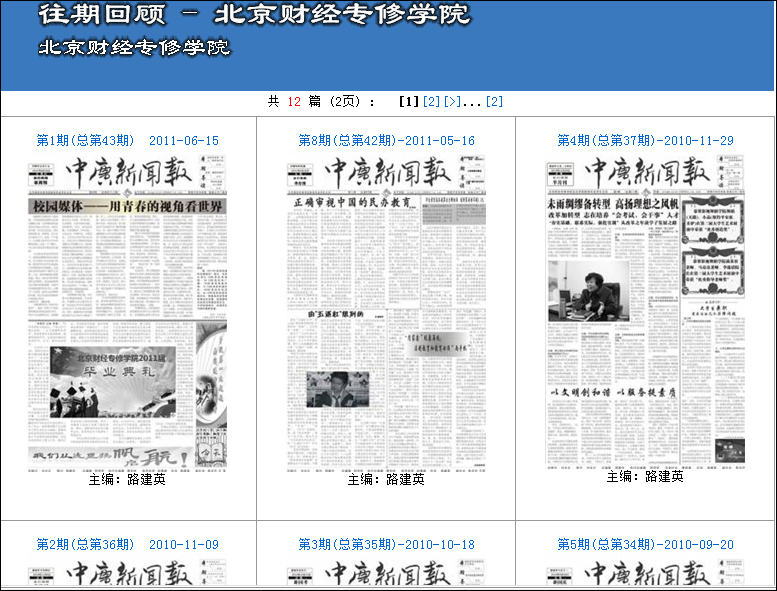This screenshot has height=591, width=777.
Task: Click newspaper masthead thumbnail under 总第35期
Action: [x=386, y=573]
